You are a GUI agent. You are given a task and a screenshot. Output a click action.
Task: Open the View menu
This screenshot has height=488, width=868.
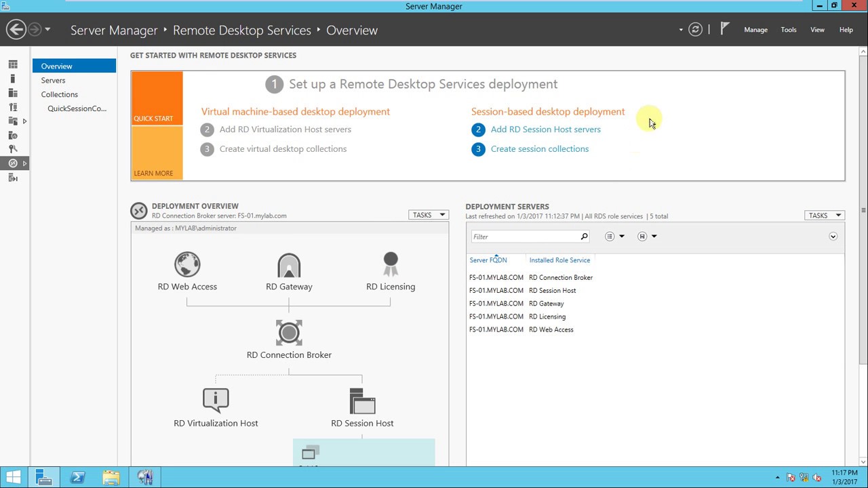tap(817, 30)
